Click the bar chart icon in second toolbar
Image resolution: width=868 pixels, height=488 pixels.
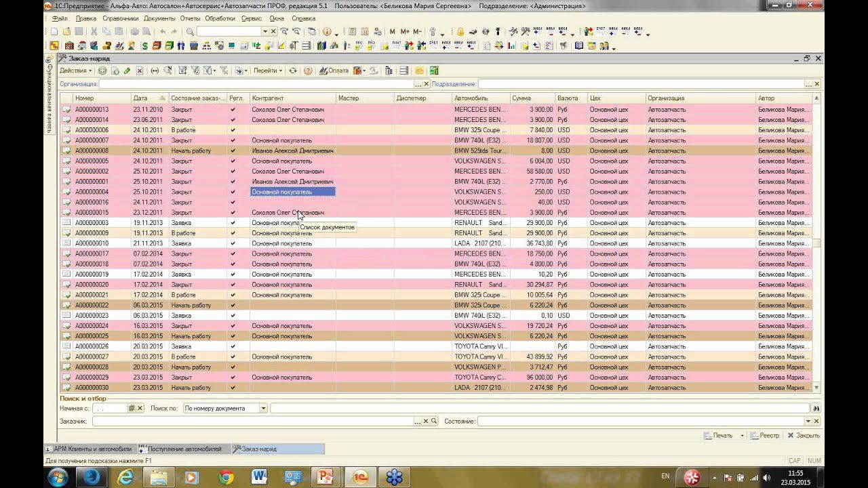(512, 46)
